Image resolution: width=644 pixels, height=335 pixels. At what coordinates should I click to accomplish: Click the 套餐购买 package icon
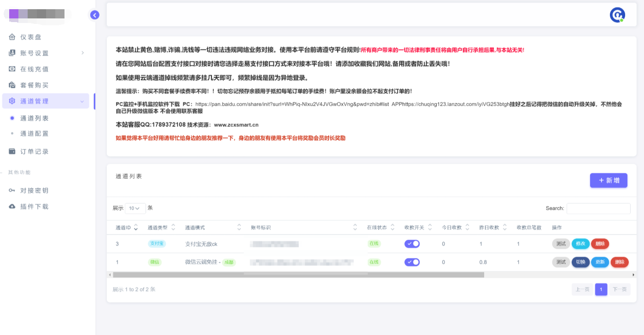pos(12,85)
